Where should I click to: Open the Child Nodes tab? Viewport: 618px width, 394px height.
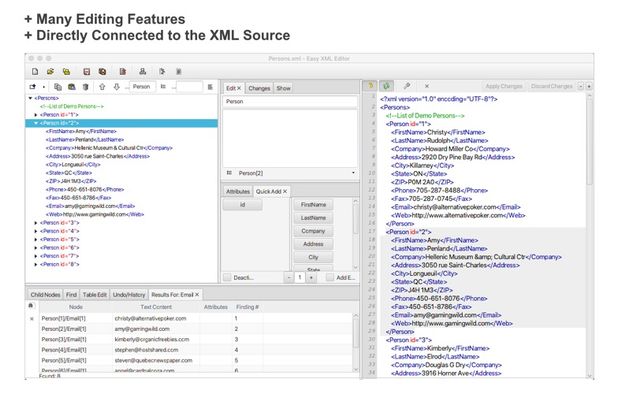[45, 295]
